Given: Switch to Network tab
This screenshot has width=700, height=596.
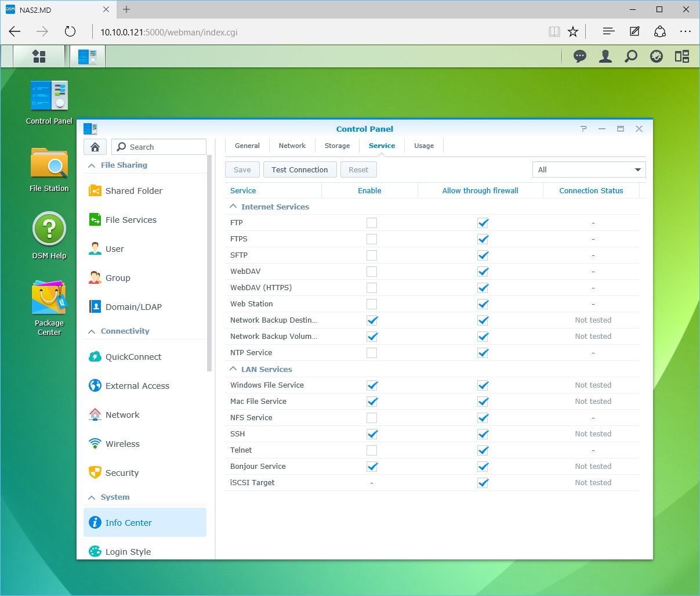Looking at the screenshot, I should click(292, 146).
